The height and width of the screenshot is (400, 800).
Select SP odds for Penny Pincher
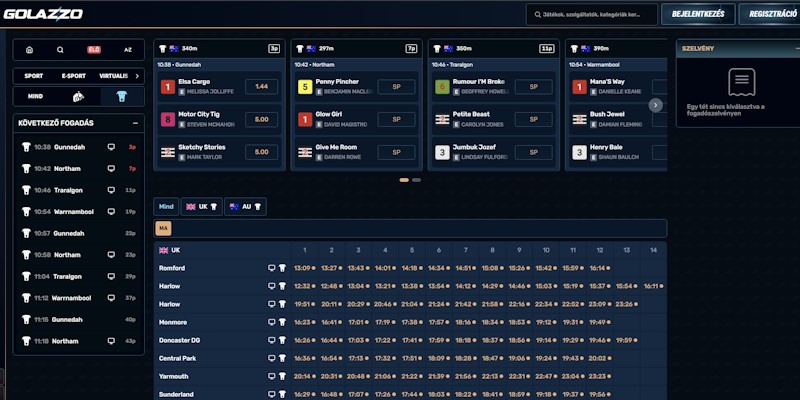(396, 87)
